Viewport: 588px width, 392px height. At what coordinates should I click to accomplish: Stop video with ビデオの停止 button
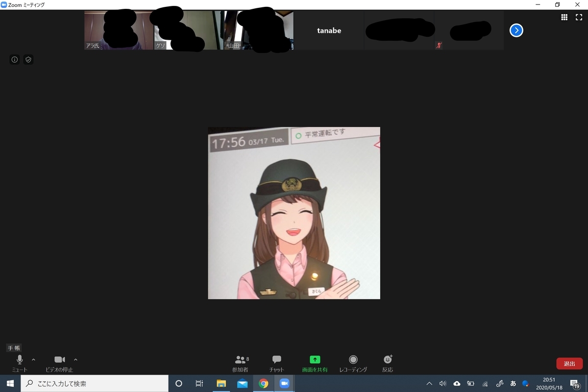click(x=59, y=363)
